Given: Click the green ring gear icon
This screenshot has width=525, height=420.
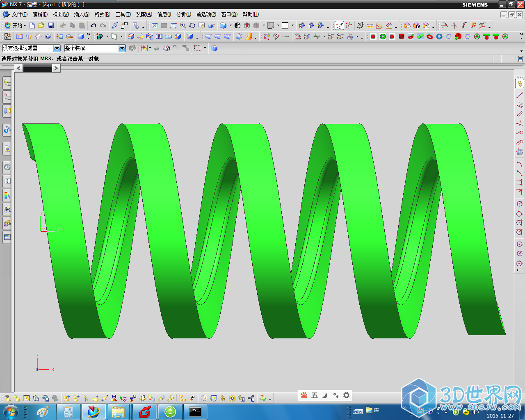Looking at the screenshot, I should click(x=383, y=37).
